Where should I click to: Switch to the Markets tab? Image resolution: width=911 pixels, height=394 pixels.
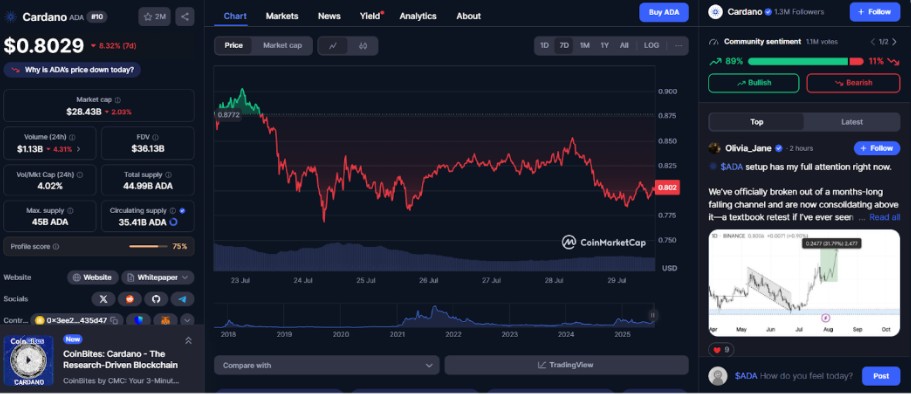(x=282, y=16)
